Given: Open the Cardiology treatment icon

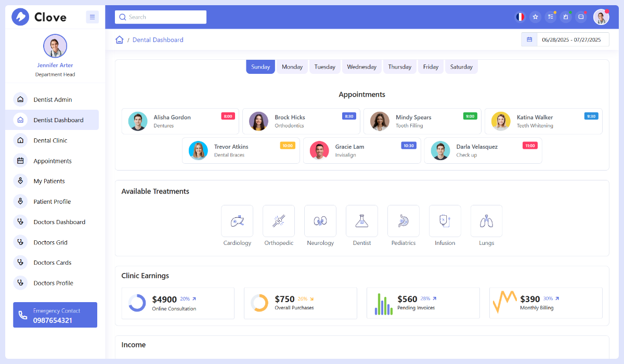Looking at the screenshot, I should click(237, 220).
